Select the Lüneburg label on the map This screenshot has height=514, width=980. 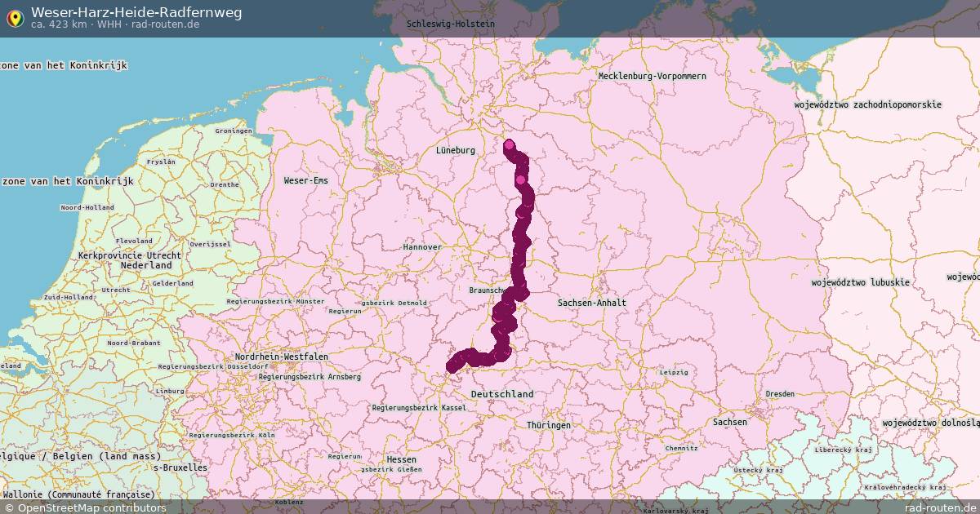point(456,151)
